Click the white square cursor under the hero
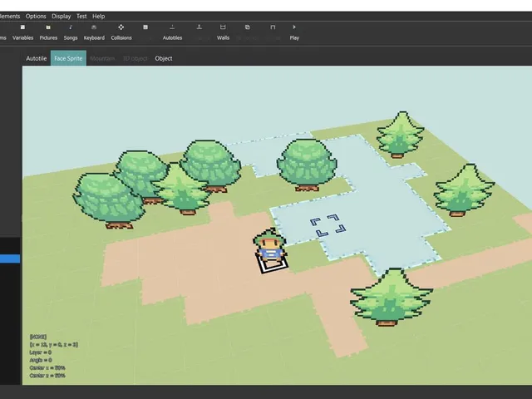This screenshot has height=399, width=532. (273, 264)
